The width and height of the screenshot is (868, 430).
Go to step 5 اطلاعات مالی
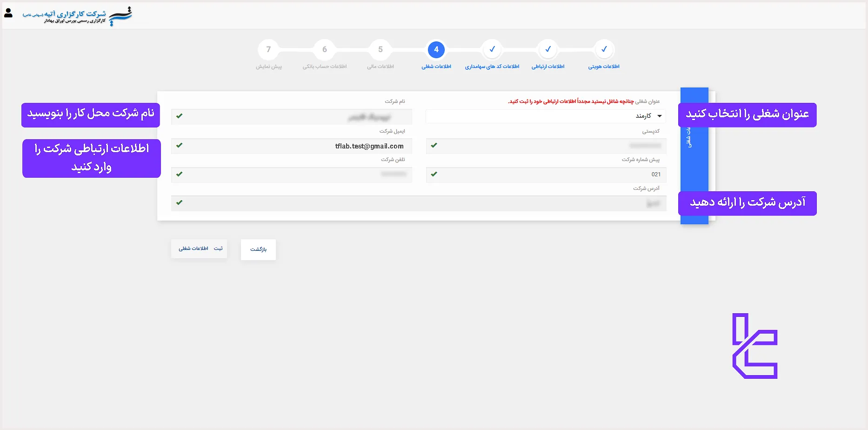pos(381,49)
